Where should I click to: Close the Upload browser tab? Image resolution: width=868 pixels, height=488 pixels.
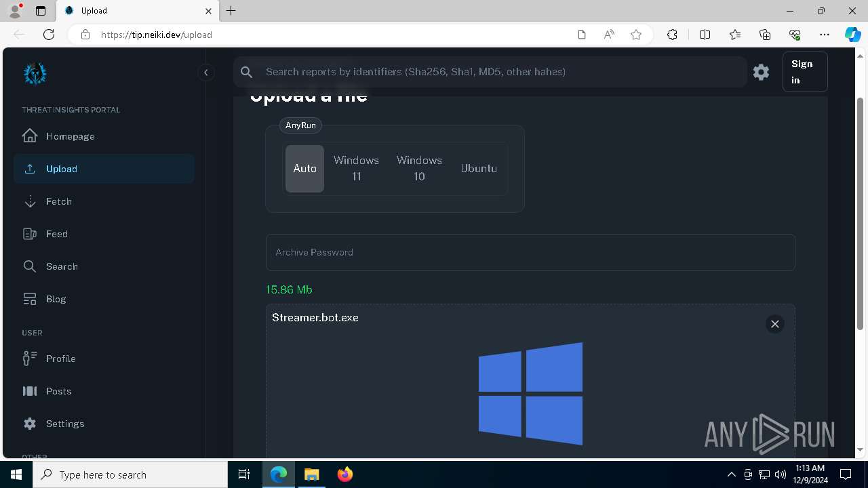pyautogui.click(x=208, y=11)
